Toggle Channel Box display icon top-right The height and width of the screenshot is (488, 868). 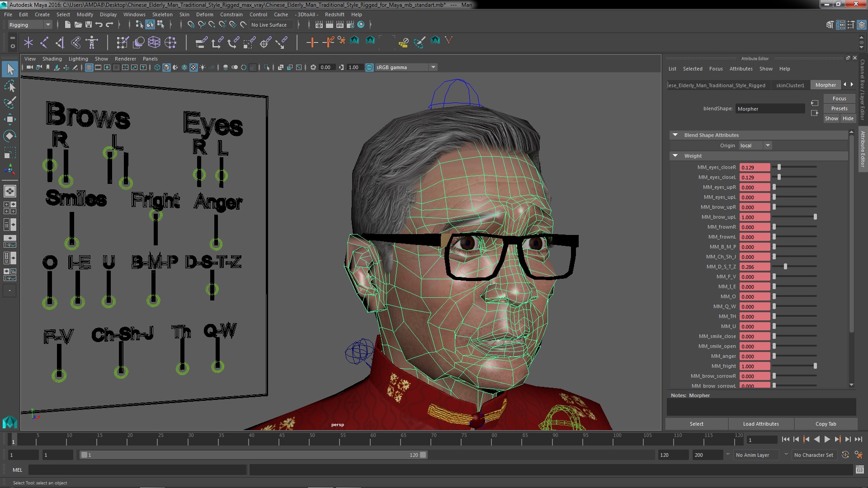(861, 25)
